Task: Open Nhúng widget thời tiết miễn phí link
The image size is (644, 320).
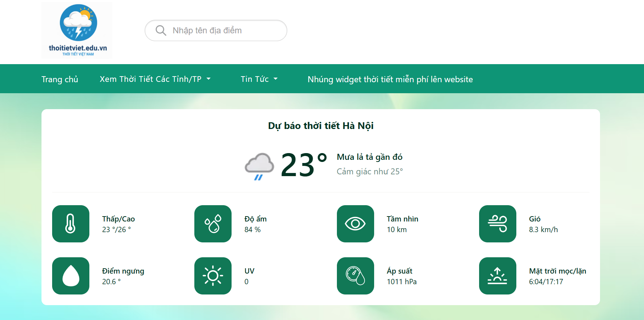Action: [x=390, y=79]
